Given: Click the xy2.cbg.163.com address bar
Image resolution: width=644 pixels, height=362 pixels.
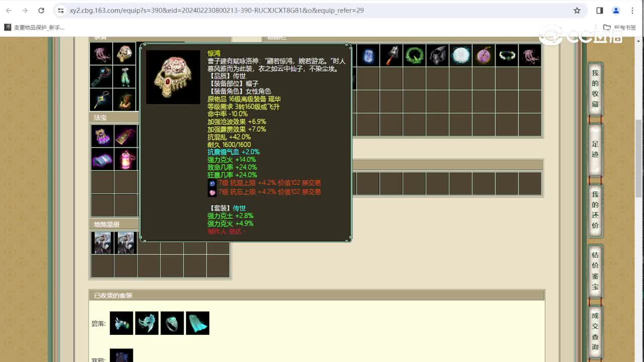Looking at the screenshot, I should (x=217, y=10).
